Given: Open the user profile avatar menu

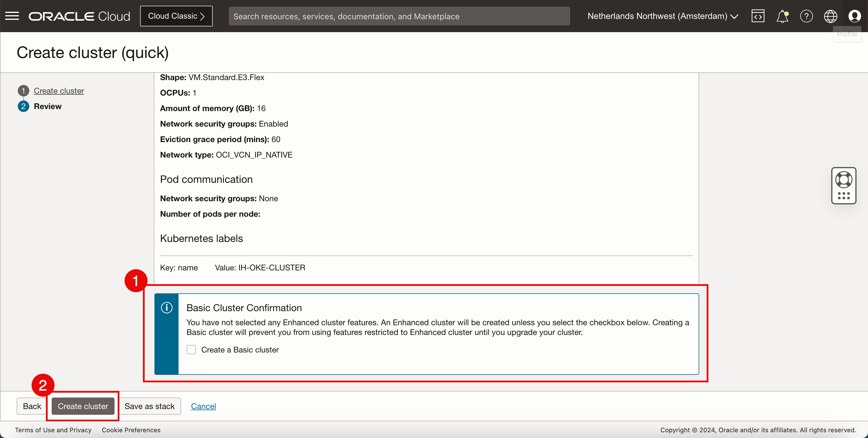Looking at the screenshot, I should coord(854,16).
